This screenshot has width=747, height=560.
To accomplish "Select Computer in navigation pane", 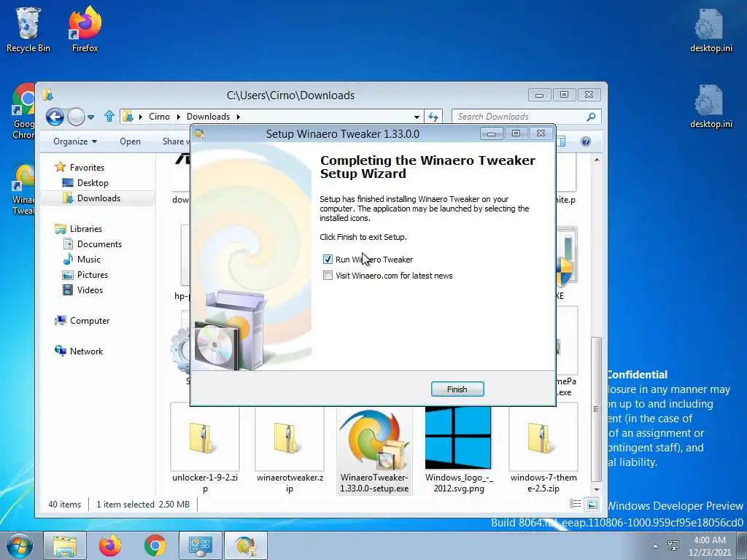I will [x=90, y=321].
